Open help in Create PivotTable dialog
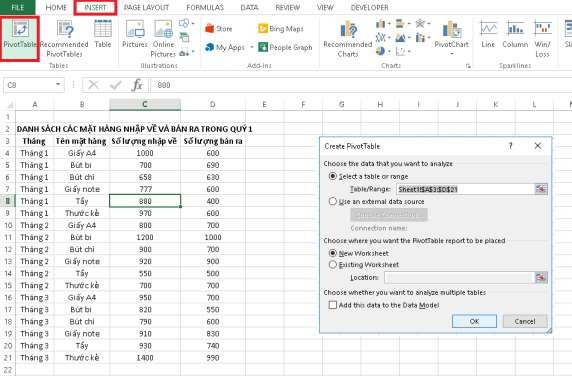 [x=510, y=146]
